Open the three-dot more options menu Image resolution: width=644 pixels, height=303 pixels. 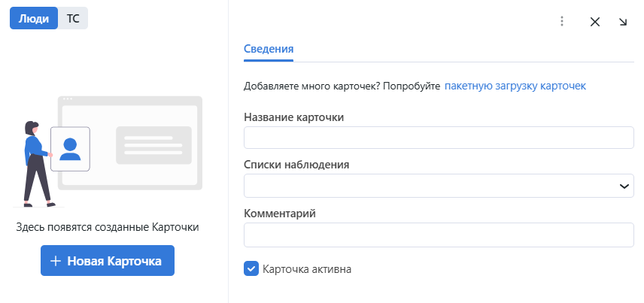(x=561, y=22)
